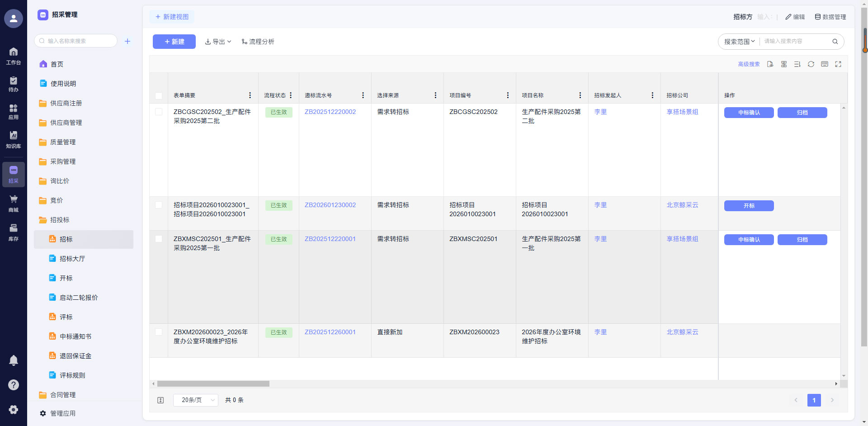
Task: Type in the 请输入搜索内容 search field
Action: pos(796,41)
